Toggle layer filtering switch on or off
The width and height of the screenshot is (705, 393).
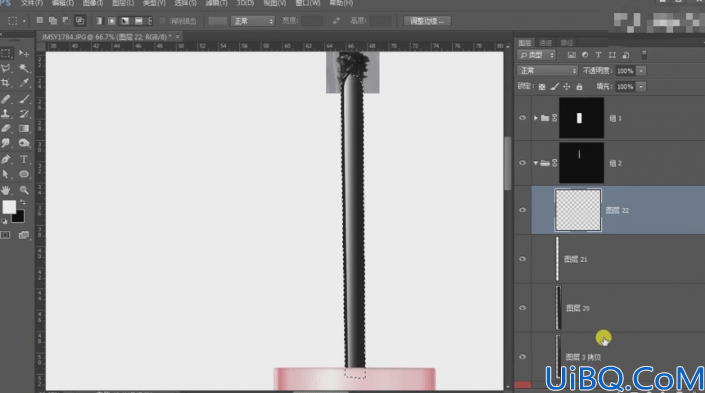[644, 55]
